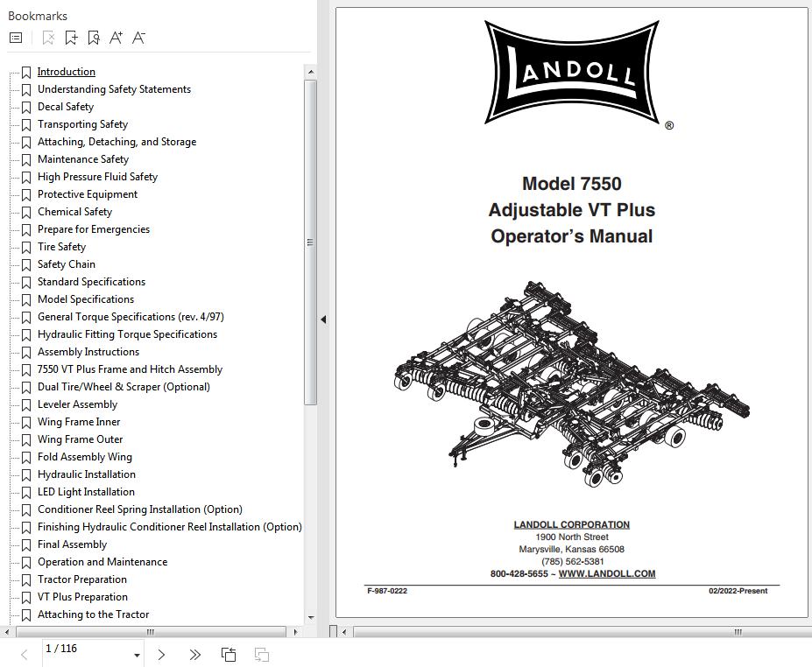Image resolution: width=812 pixels, height=667 pixels.
Task: Click the bookmarks horizontal scroll left arrow
Action: click(x=7, y=632)
